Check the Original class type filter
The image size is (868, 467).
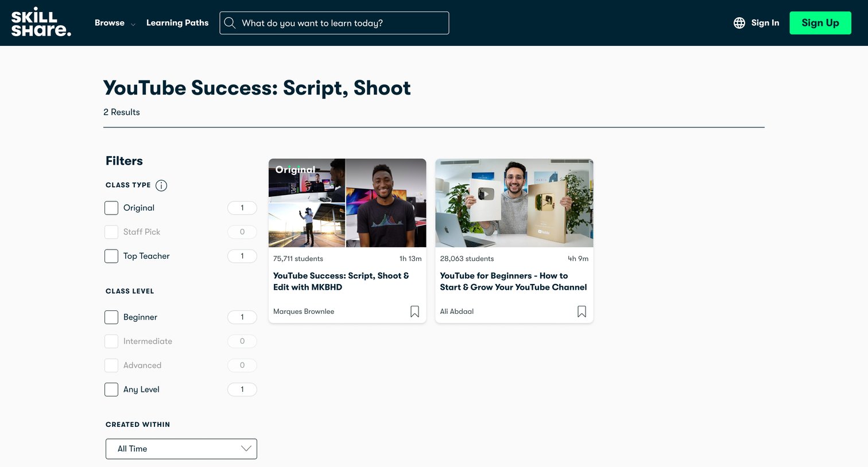pyautogui.click(x=111, y=208)
